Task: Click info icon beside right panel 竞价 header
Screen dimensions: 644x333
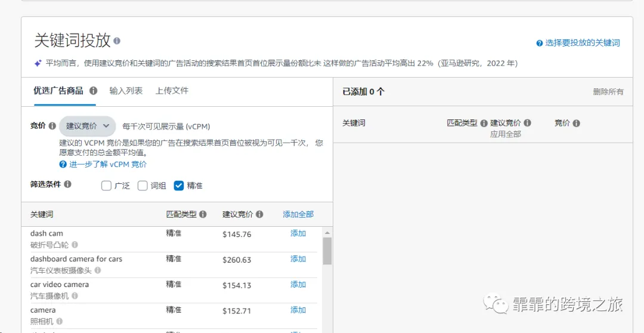Action: [x=576, y=123]
